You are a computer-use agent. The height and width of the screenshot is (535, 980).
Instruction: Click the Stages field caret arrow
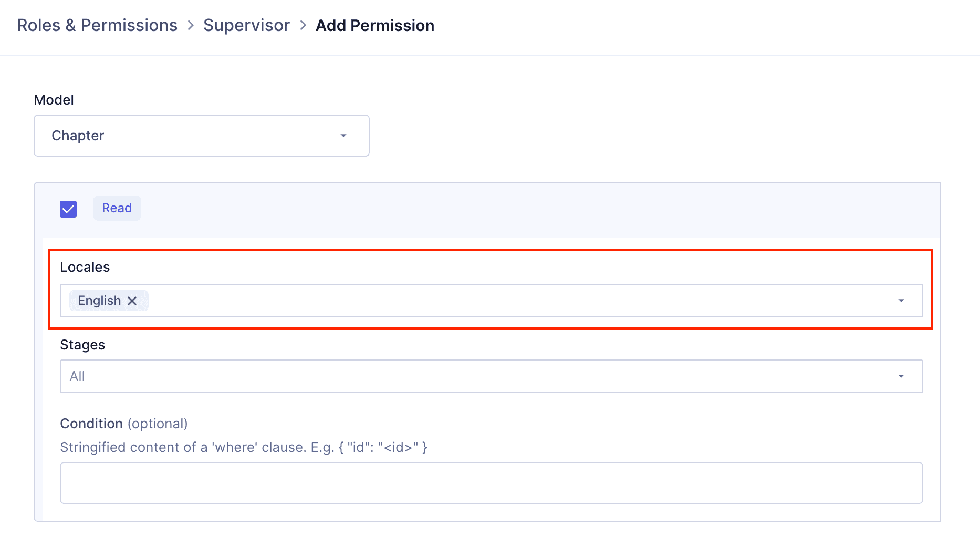pos(901,376)
